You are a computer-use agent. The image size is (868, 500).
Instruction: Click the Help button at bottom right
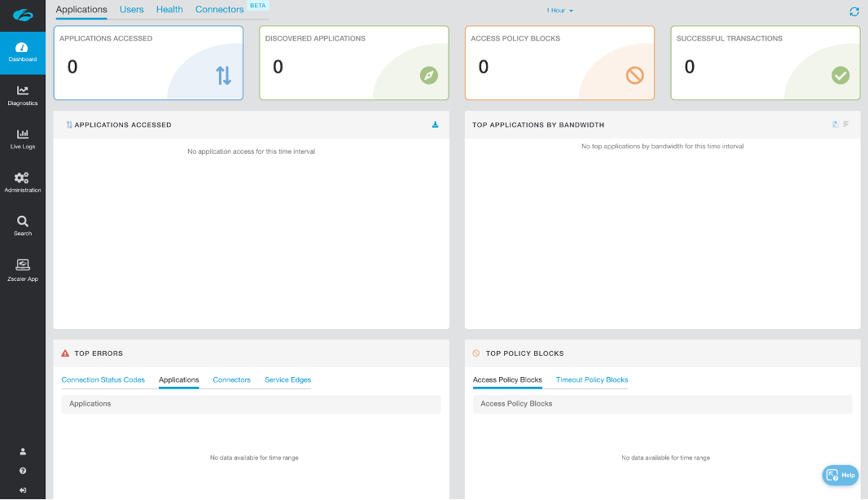[840, 475]
